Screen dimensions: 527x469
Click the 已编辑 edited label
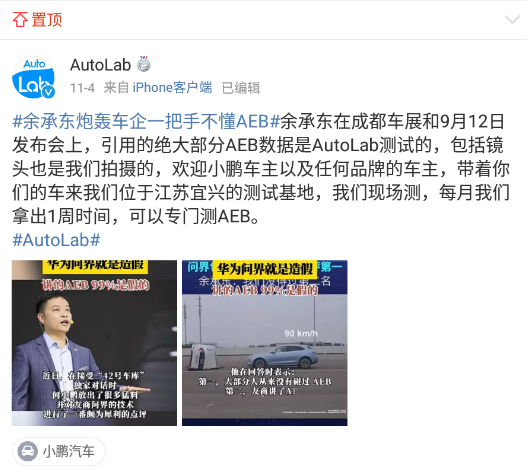(x=241, y=88)
